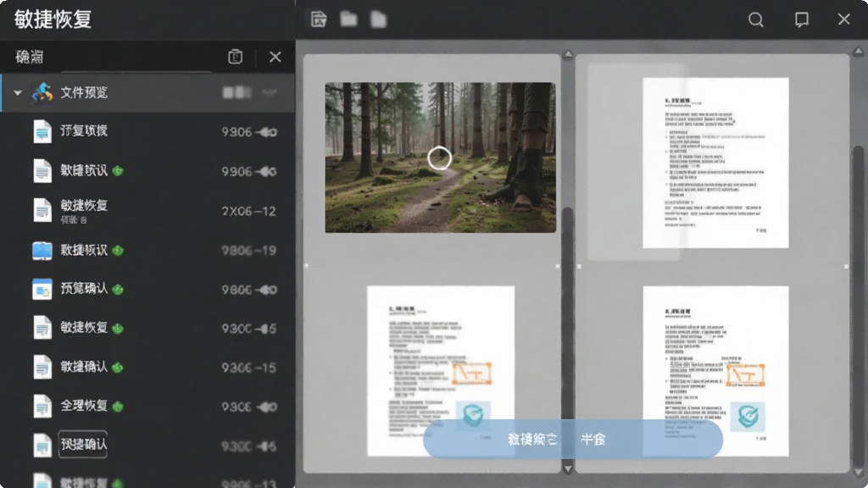Click the 2X06-12 date value
Screen dimensions: 868x488
pyautogui.click(x=248, y=211)
